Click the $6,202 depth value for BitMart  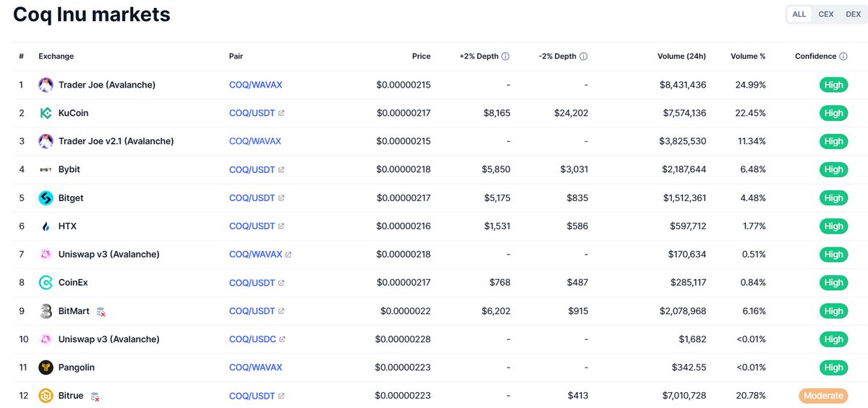(497, 311)
